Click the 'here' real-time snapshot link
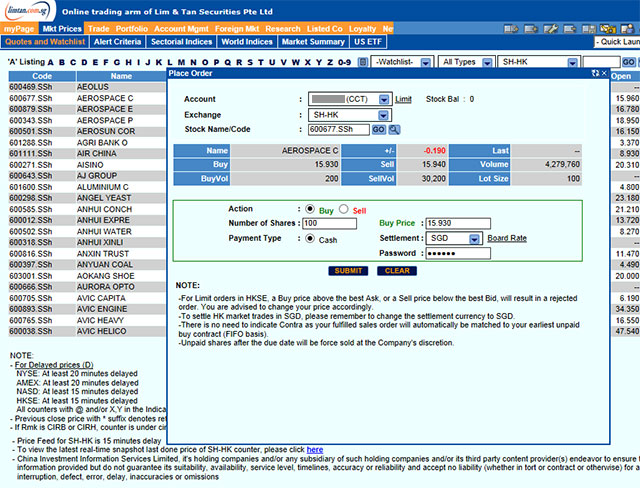640x488 pixels. pyautogui.click(x=315, y=450)
